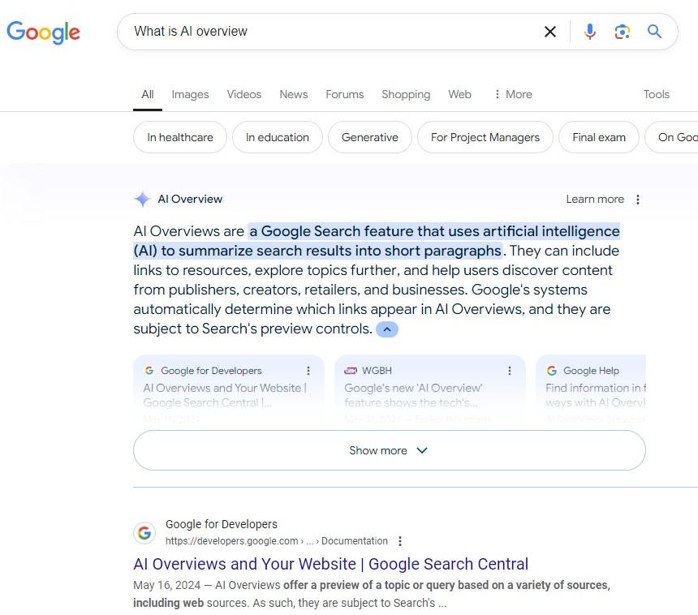Start voice search with microphone icon
698x615 pixels.
[590, 32]
